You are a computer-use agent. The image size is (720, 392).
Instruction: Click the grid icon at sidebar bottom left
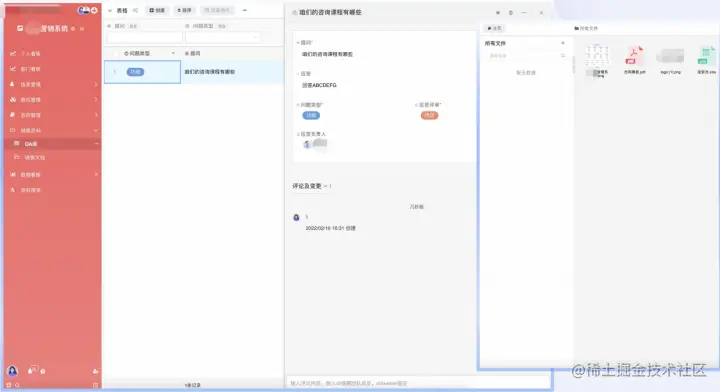(9, 385)
